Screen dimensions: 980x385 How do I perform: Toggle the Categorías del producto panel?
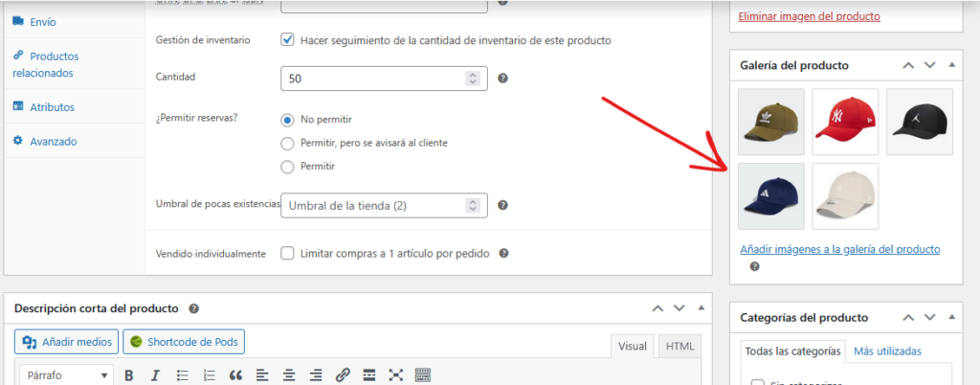951,317
